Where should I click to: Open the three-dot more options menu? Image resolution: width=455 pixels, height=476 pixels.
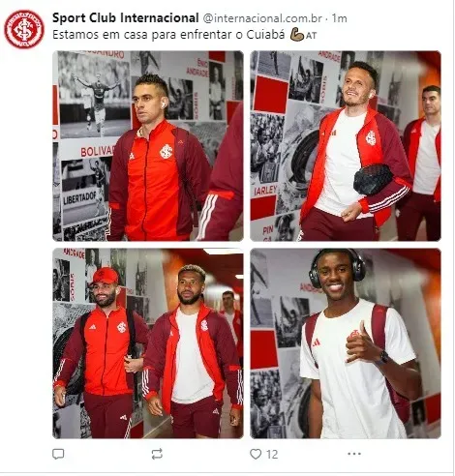point(354,454)
